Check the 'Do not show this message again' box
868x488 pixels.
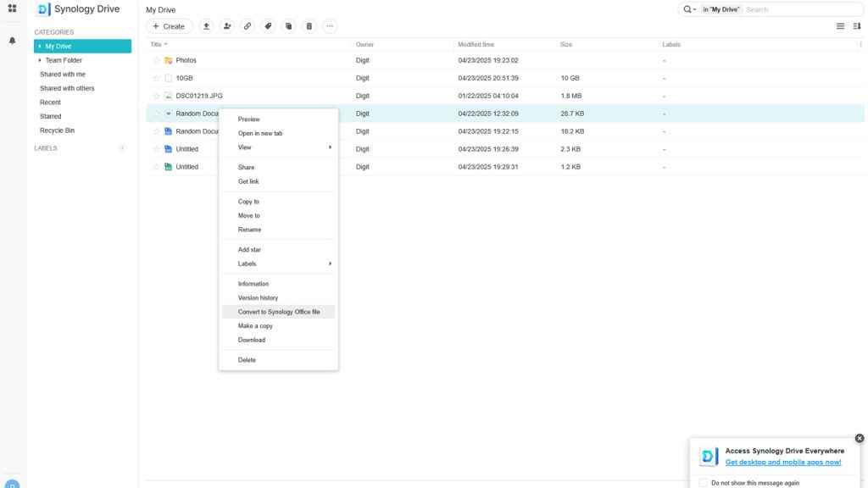click(x=704, y=482)
